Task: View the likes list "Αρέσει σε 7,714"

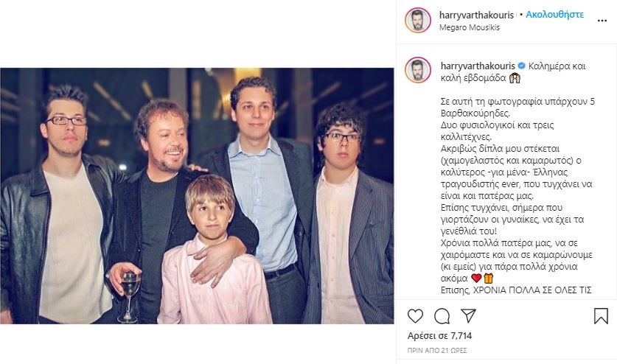Action: coord(439,336)
